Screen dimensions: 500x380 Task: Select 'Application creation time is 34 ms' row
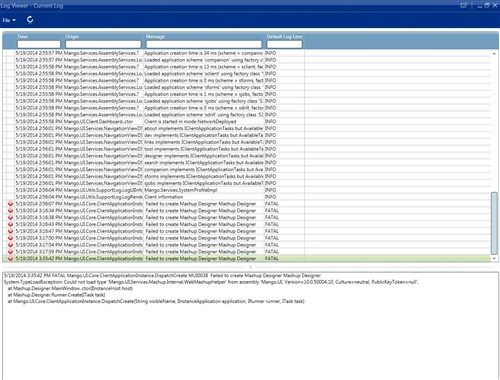coord(247,53)
